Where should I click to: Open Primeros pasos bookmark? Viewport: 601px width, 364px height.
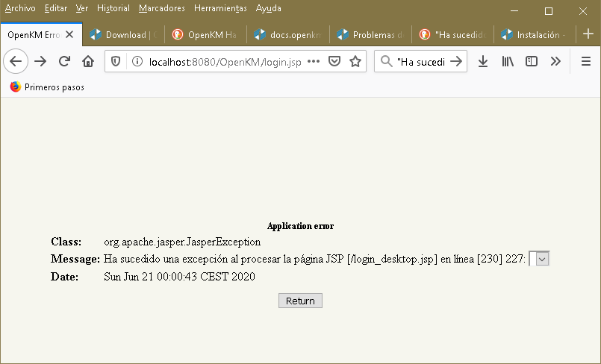(x=47, y=87)
